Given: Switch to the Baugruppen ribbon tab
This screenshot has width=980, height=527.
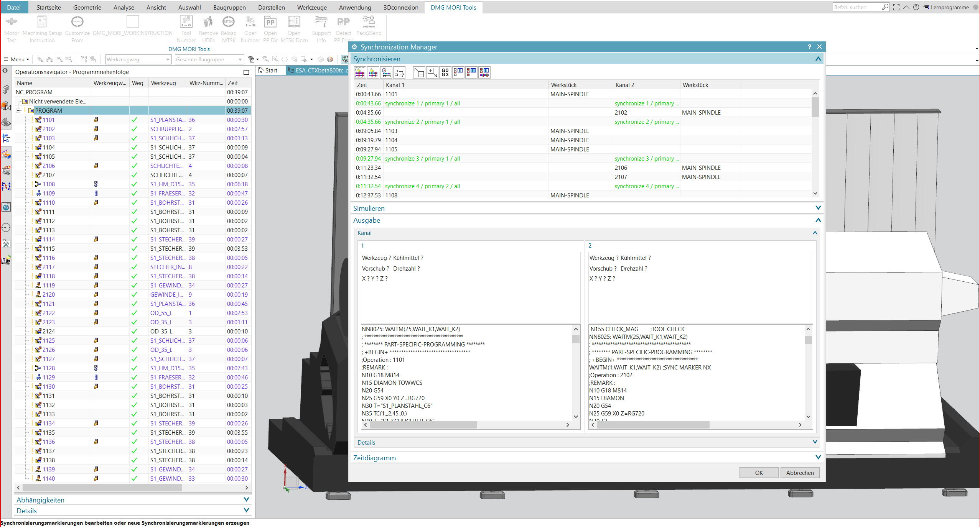Looking at the screenshot, I should (229, 7).
